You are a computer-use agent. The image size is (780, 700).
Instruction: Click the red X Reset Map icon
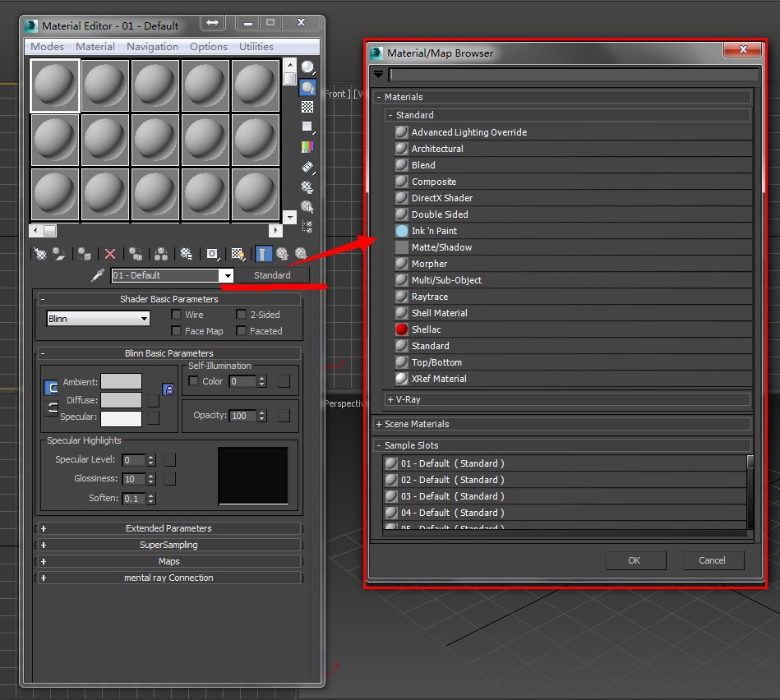point(110,254)
